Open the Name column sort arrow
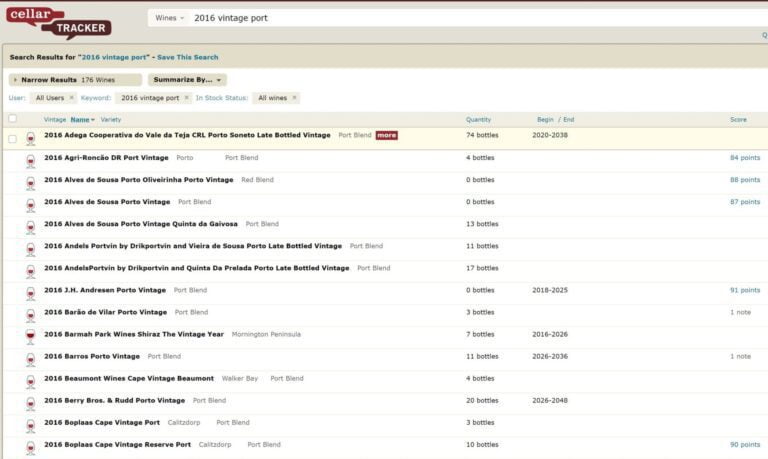 [x=93, y=120]
